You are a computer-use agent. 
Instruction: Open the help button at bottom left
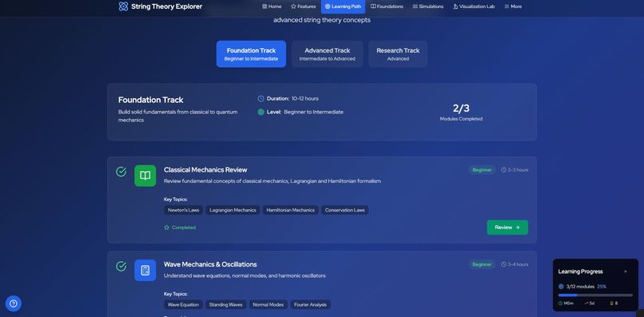(14, 303)
